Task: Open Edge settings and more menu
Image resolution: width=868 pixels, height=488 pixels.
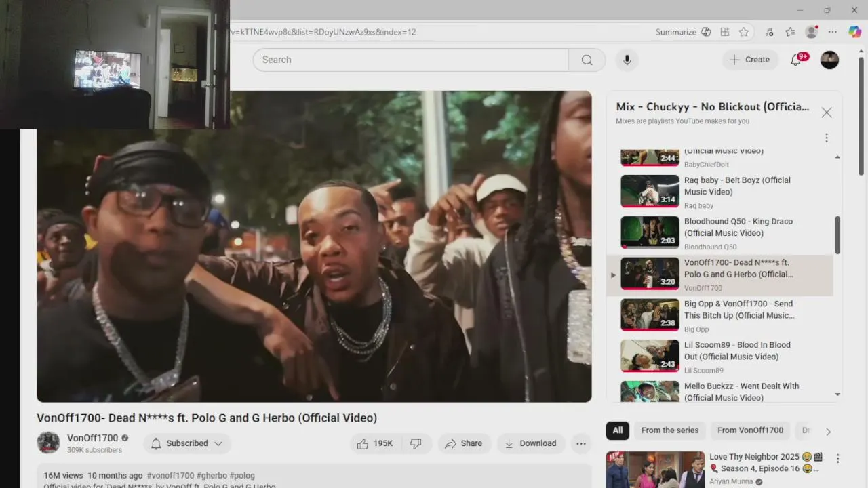Action: coord(833,32)
